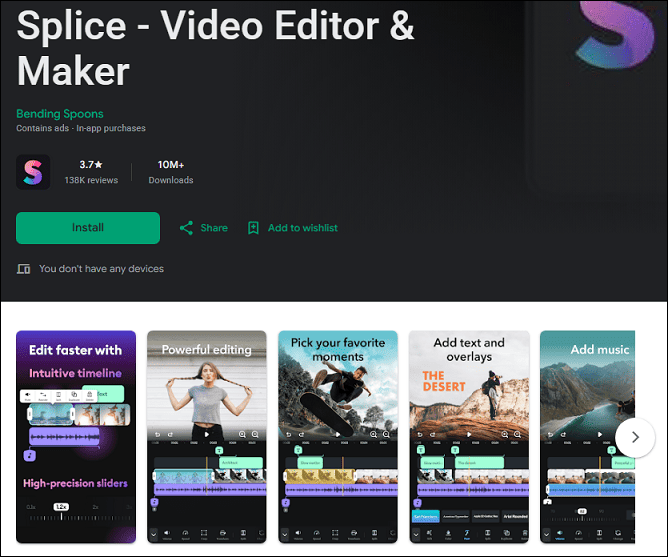Screen dimensions: 668x557
Task: Click 'Contains ads · In-app purchases' text
Action: 81,128
